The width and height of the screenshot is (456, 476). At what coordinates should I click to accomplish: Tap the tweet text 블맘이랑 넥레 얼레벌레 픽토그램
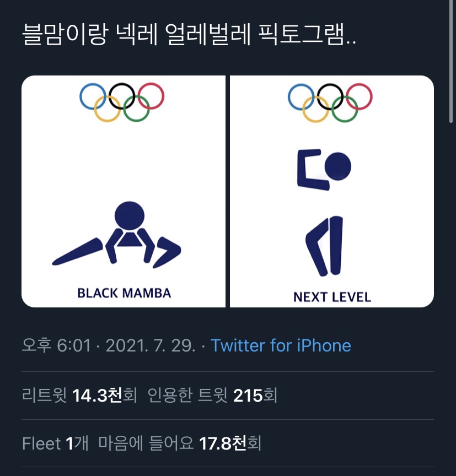coord(189,37)
